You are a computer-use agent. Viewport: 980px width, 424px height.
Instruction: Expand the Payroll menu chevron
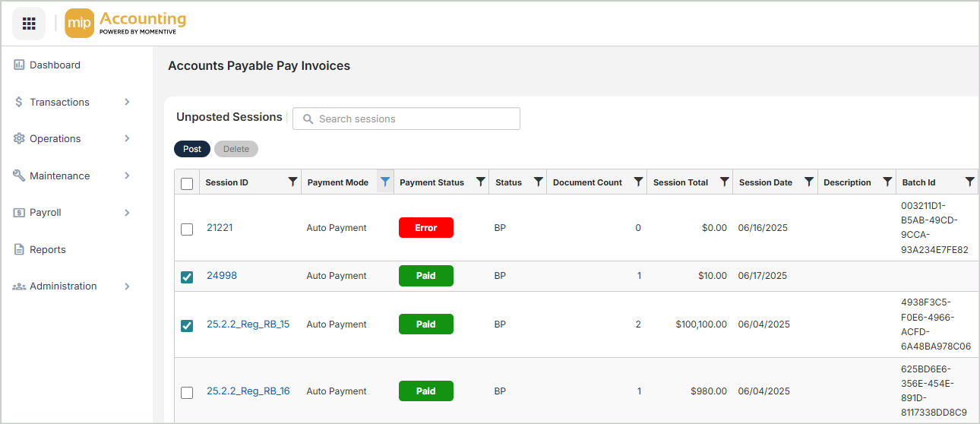coord(127,213)
